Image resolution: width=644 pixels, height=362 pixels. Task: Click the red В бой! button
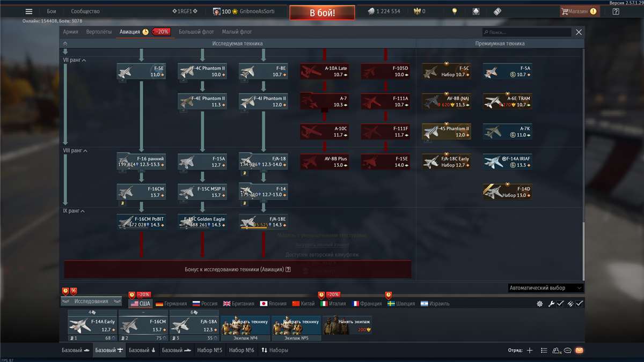click(x=322, y=13)
